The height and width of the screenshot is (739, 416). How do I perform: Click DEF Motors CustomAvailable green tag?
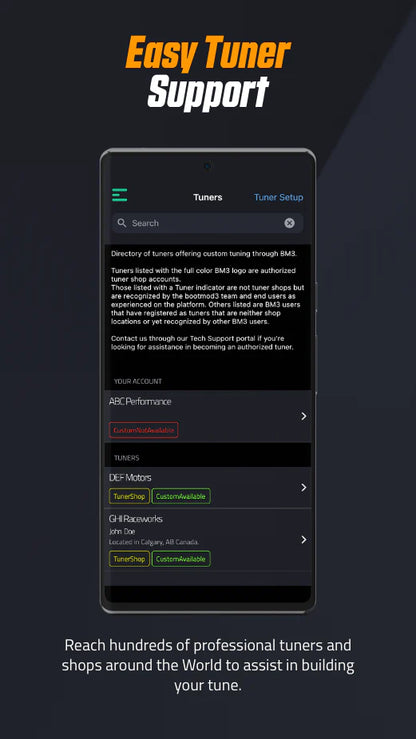[181, 496]
